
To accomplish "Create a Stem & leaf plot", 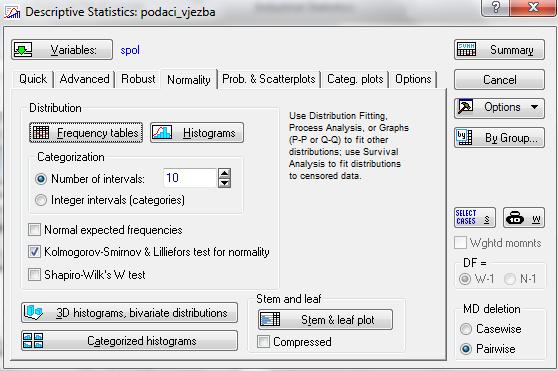I will pyautogui.click(x=325, y=319).
